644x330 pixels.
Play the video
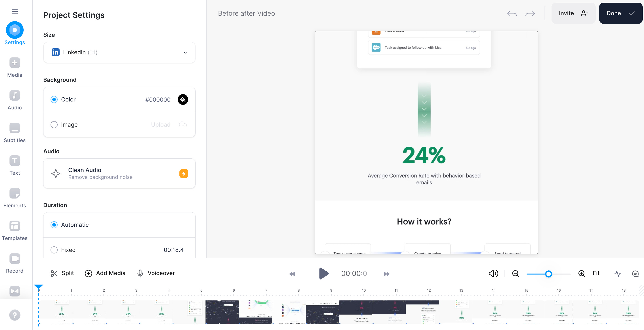tap(324, 274)
